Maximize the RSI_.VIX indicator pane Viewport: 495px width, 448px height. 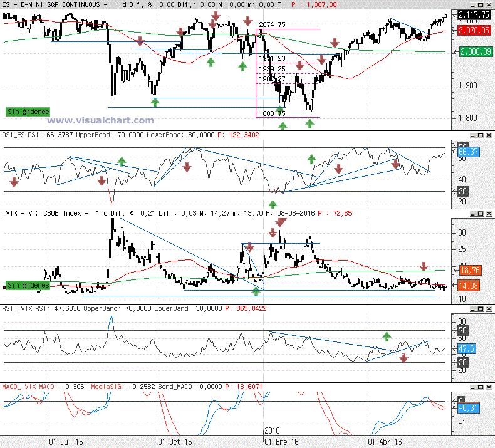481,309
